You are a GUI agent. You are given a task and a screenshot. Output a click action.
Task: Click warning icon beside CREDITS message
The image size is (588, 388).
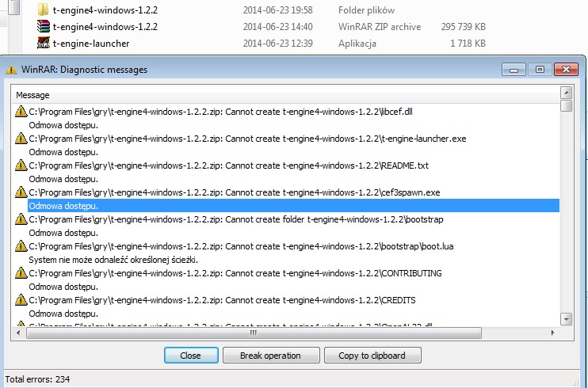(21, 300)
